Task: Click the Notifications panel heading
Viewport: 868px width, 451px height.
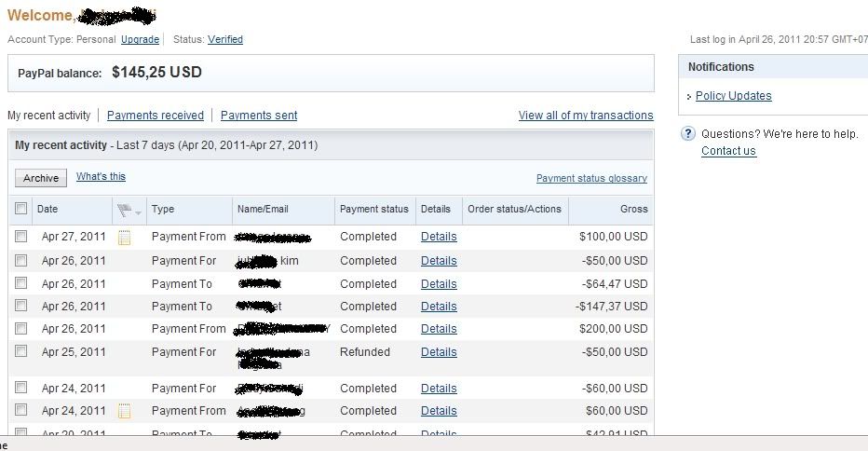Action: (721, 67)
